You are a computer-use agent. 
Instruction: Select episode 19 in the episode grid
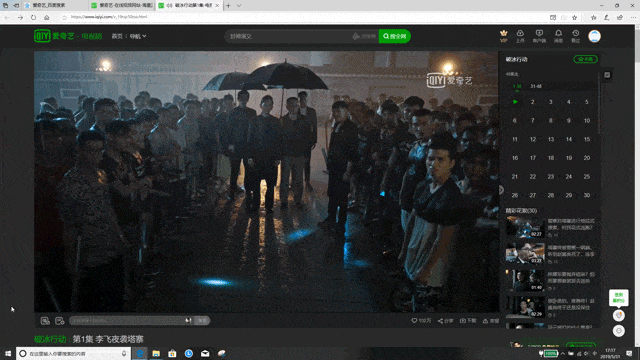coord(569,158)
